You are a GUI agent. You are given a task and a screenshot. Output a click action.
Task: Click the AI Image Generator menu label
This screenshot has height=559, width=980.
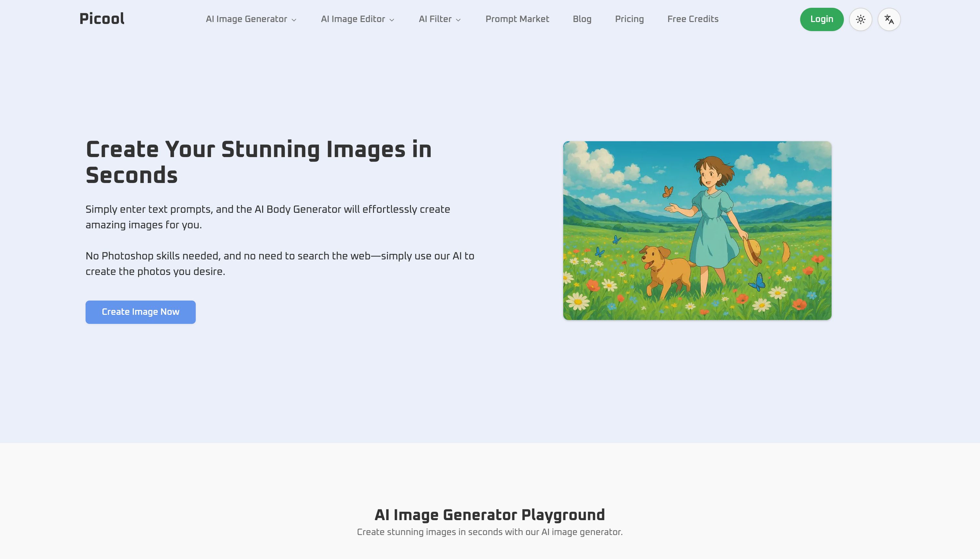click(246, 19)
